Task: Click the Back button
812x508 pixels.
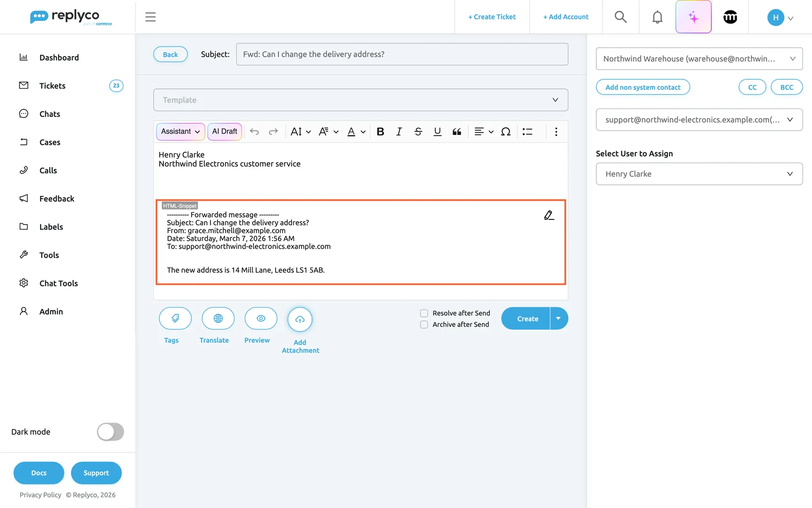Action: [171, 54]
